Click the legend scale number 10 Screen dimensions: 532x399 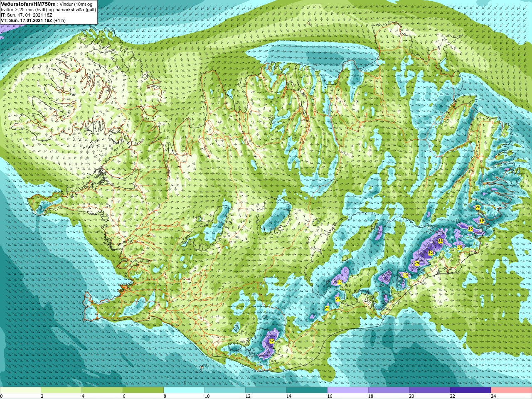coord(207,396)
